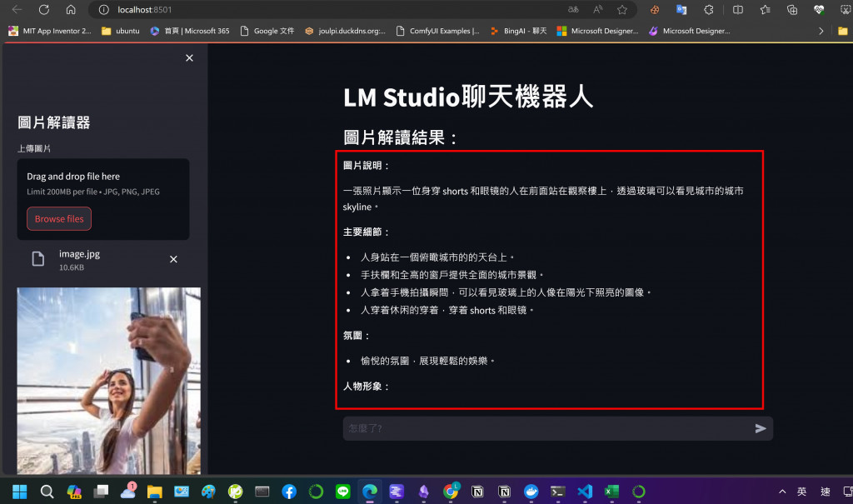Switch to Microsoft Edge on taskbar
The width and height of the screenshot is (853, 504).
(370, 492)
